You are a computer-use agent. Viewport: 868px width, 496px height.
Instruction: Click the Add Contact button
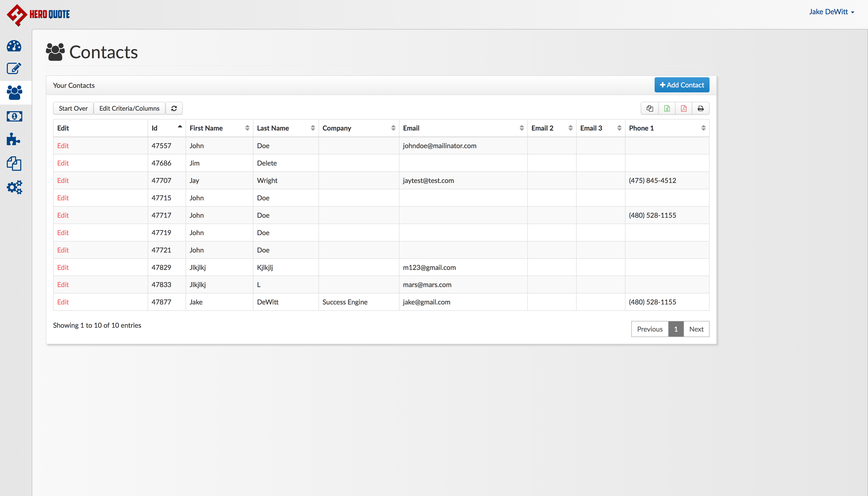(682, 85)
